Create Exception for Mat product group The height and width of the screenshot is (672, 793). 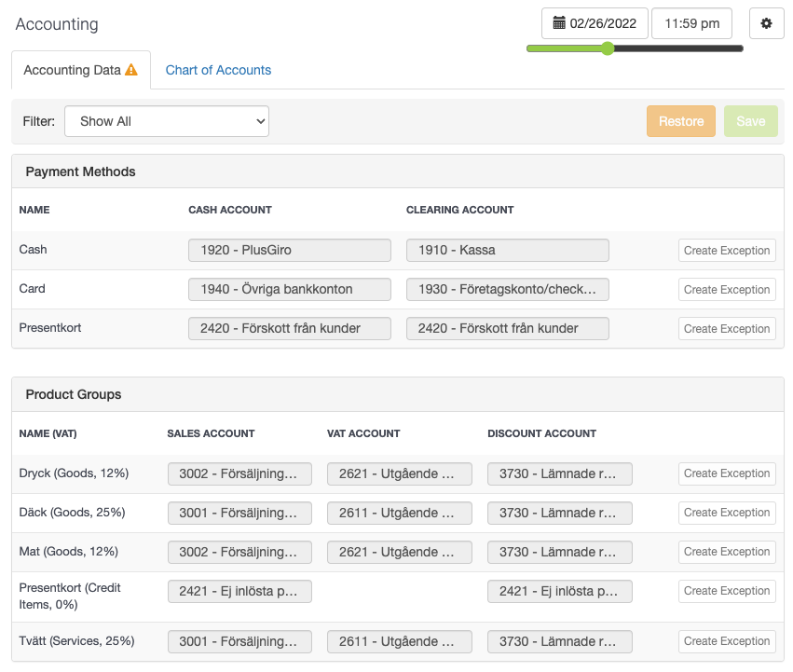point(727,552)
